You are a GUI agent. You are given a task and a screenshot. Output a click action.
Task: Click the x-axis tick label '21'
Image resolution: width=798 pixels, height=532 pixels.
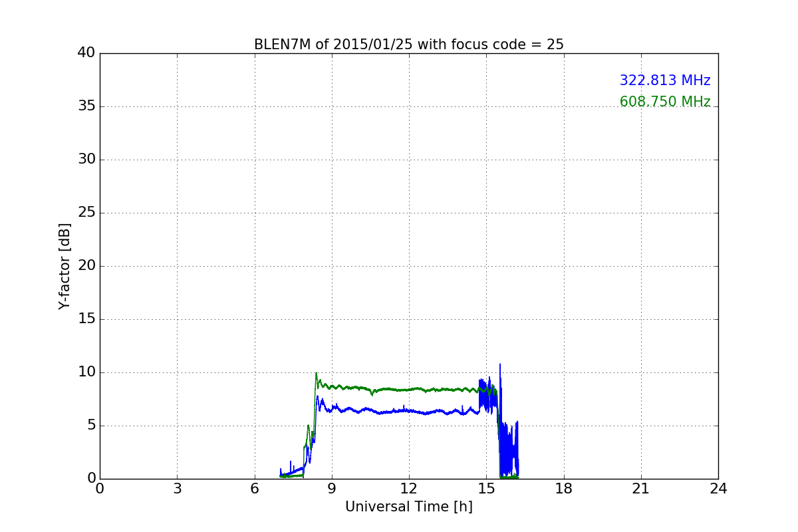pyautogui.click(x=641, y=488)
